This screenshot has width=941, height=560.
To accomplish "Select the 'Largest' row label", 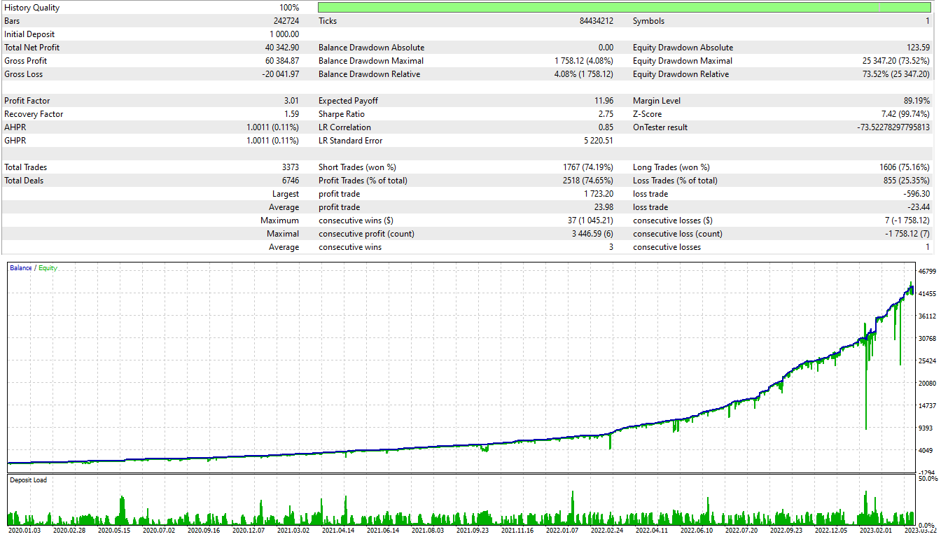I will (x=286, y=194).
